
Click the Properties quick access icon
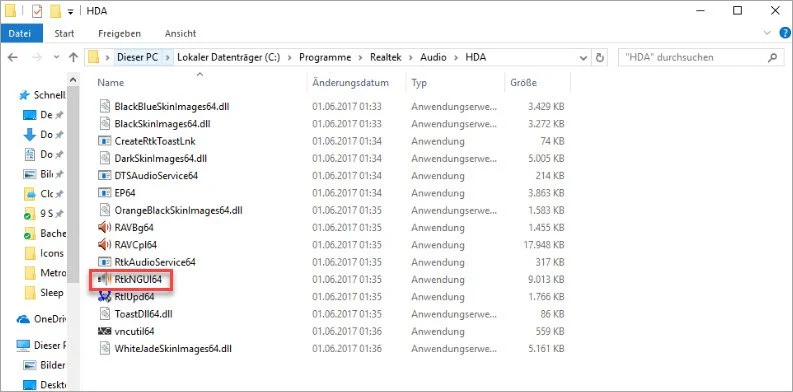pos(37,11)
